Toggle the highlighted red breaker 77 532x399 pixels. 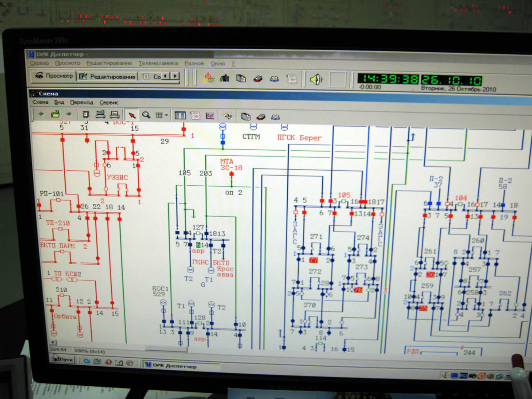(x=313, y=260)
